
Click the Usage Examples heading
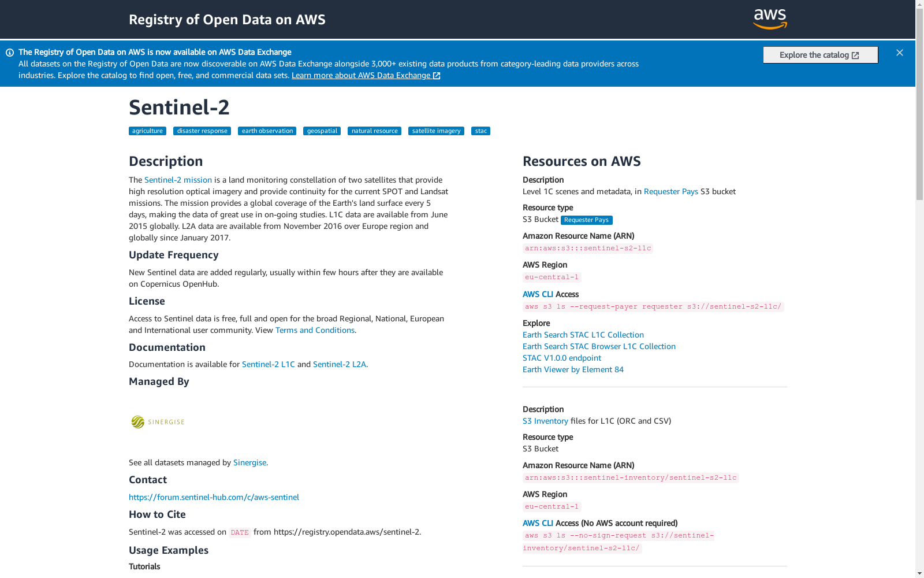pos(169,550)
